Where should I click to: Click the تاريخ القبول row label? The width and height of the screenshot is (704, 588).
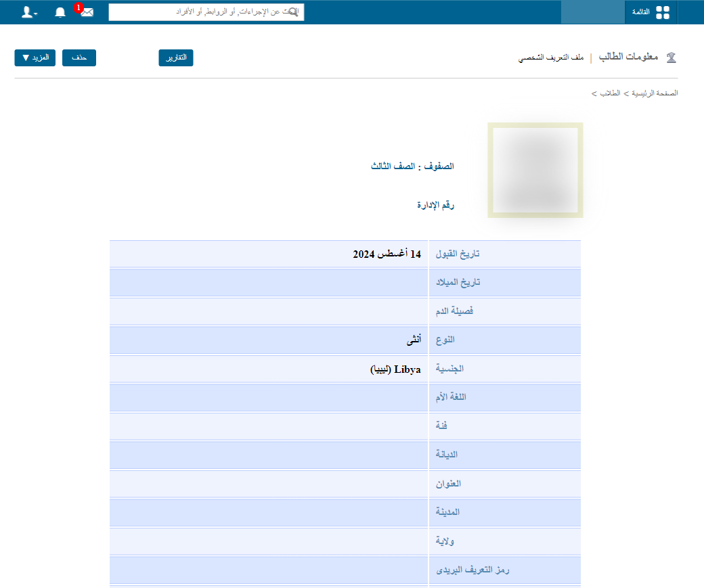pyautogui.click(x=458, y=254)
